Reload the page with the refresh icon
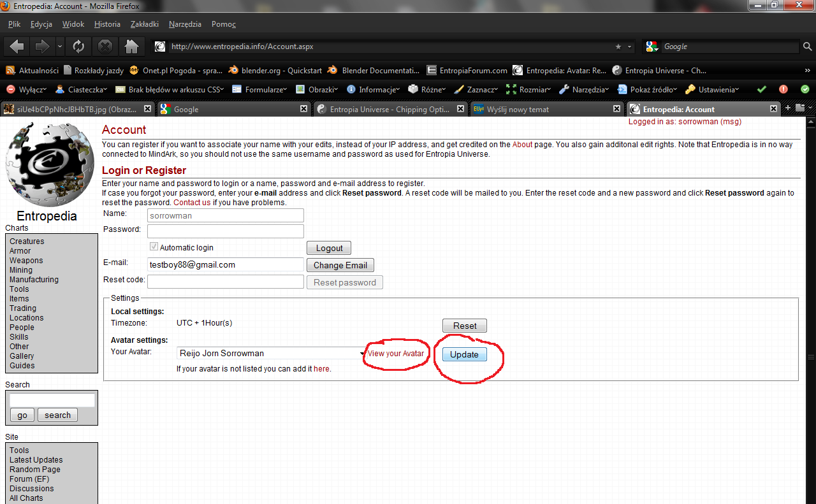 (78, 47)
